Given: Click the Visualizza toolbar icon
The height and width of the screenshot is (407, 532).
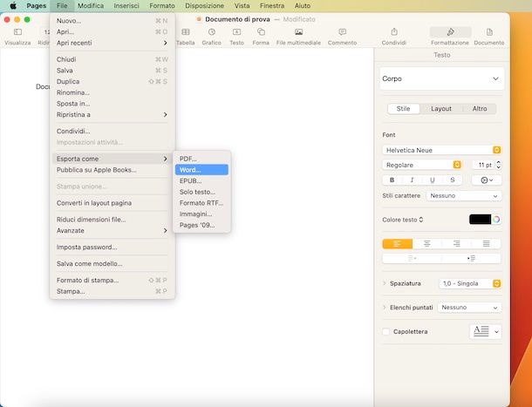Looking at the screenshot, I should [x=17, y=32].
